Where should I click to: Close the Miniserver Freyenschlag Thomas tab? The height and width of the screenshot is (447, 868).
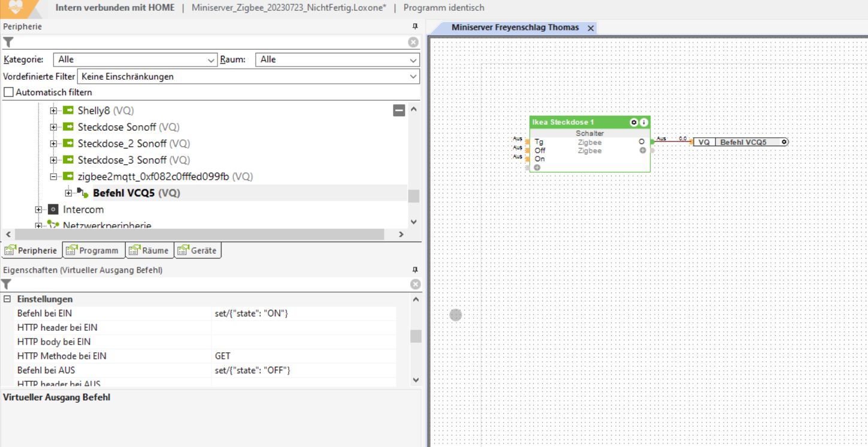(590, 28)
